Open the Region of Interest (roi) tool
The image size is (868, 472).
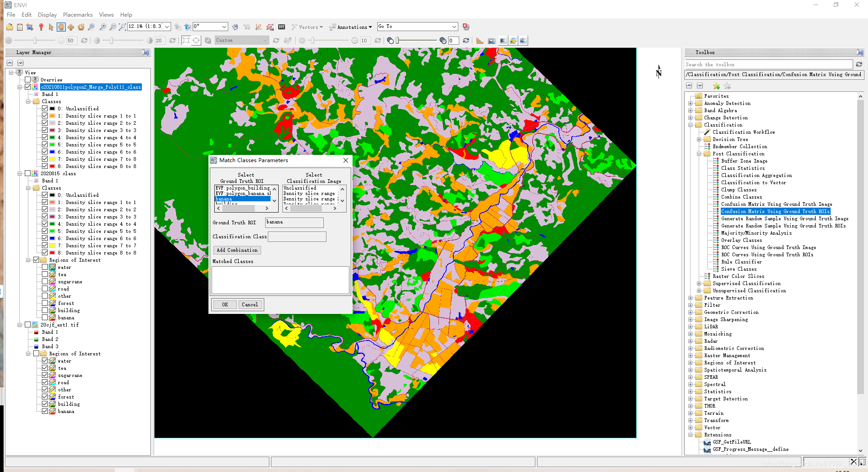coord(270,27)
